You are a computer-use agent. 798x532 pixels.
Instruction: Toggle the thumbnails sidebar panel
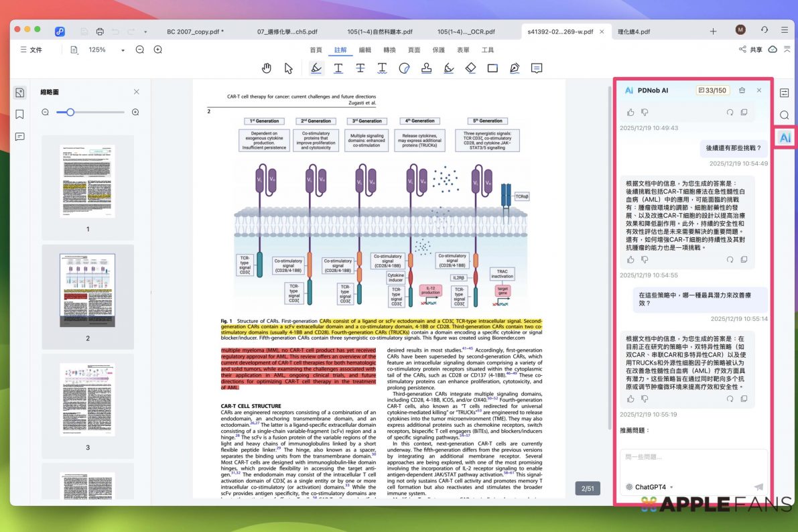click(x=20, y=92)
